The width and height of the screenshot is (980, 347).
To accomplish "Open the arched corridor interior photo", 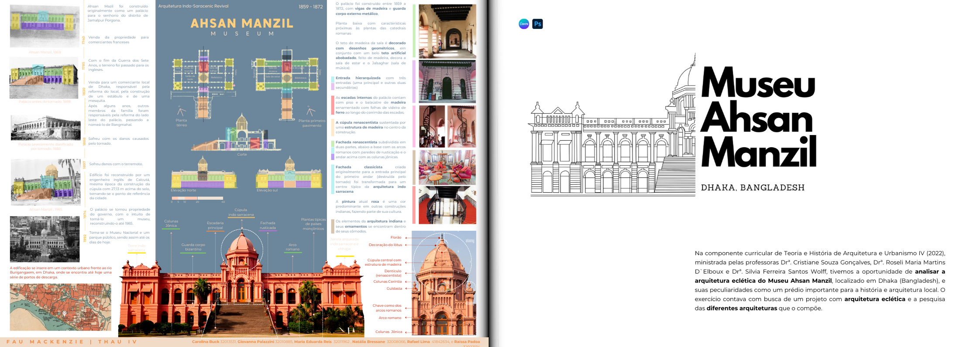I will 447,31.
